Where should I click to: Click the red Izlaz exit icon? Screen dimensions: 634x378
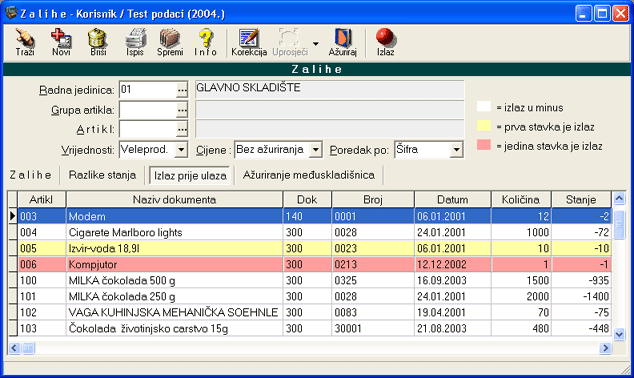pyautogui.click(x=385, y=42)
